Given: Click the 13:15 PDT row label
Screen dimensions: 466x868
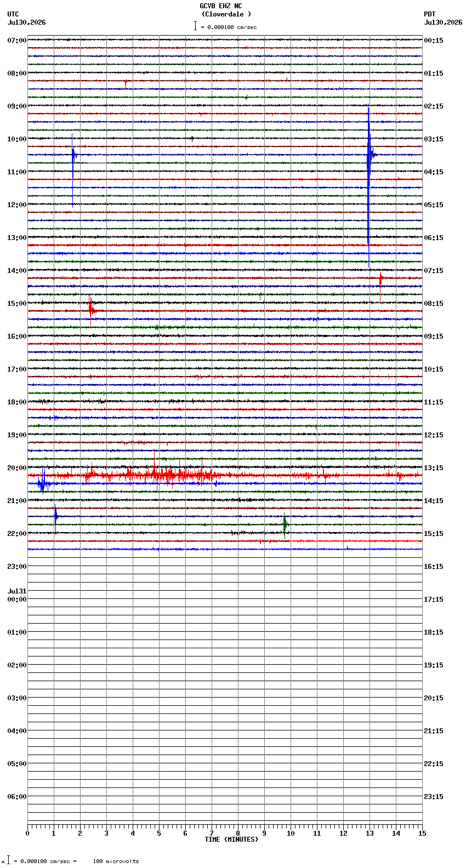Looking at the screenshot, I should pyautogui.click(x=434, y=467).
